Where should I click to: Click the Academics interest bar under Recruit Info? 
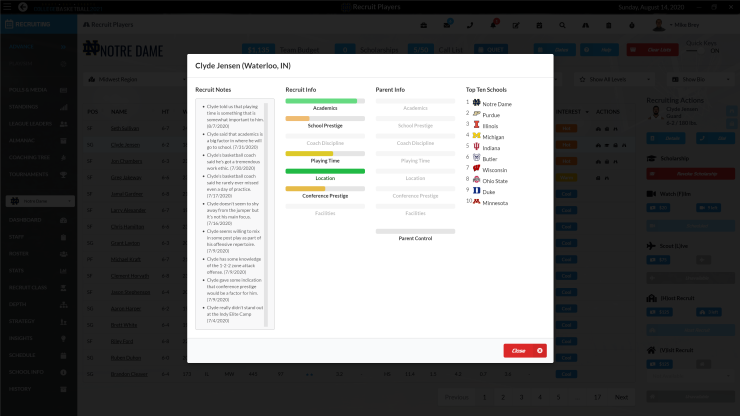(325, 100)
